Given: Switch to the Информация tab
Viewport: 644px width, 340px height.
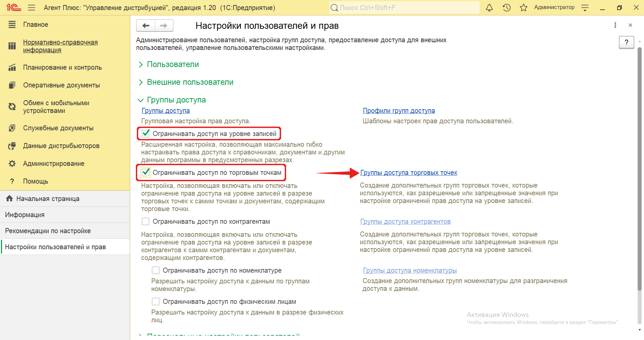Looking at the screenshot, I should point(65,215).
